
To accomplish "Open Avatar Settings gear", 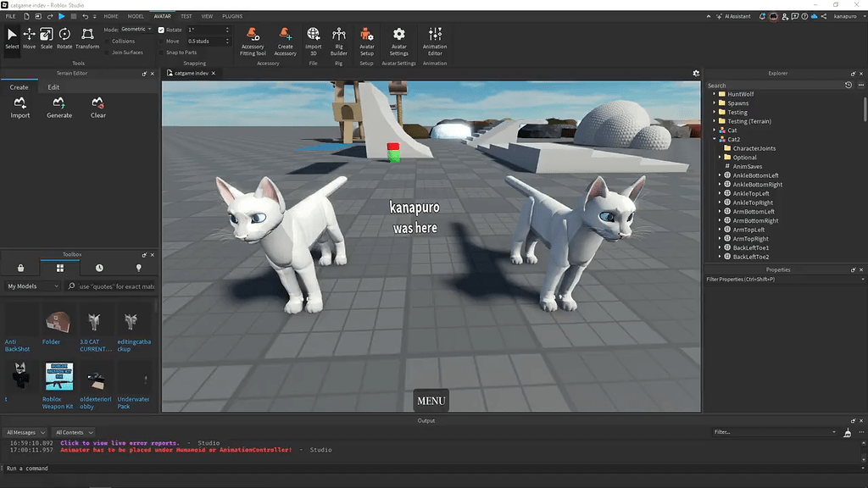I will click(398, 41).
